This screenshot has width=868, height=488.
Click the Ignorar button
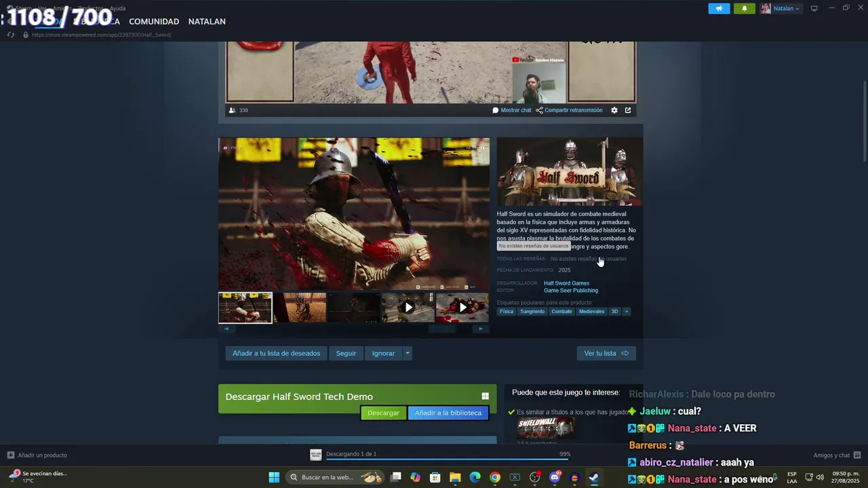tap(383, 353)
